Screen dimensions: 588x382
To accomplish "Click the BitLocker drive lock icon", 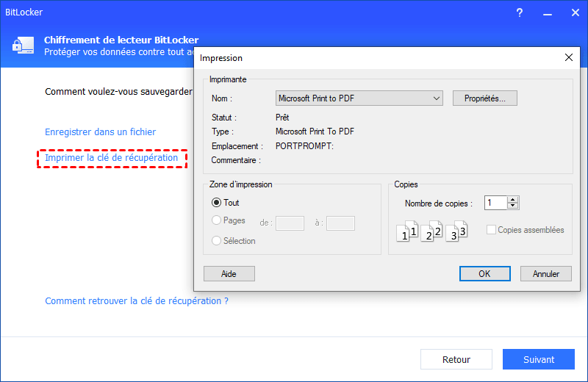I will pos(24,46).
